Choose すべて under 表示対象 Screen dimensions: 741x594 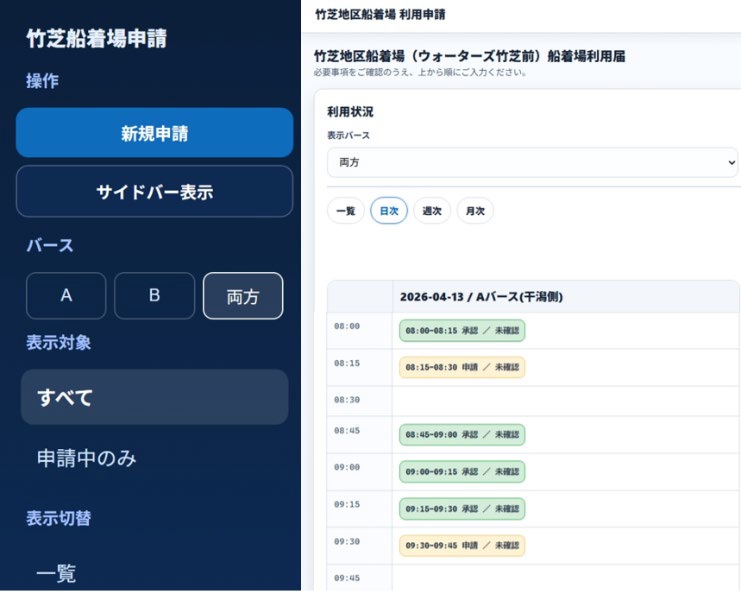(155, 397)
